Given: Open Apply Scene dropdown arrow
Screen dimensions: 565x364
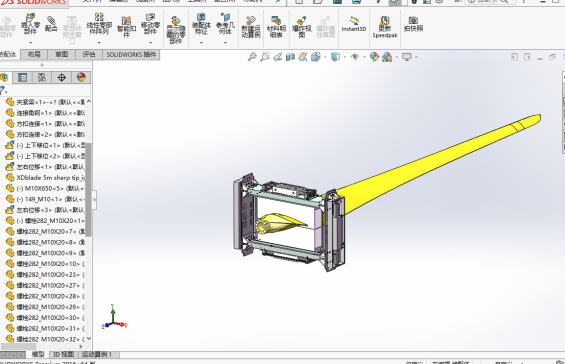Looking at the screenshot, I should click(x=397, y=57).
